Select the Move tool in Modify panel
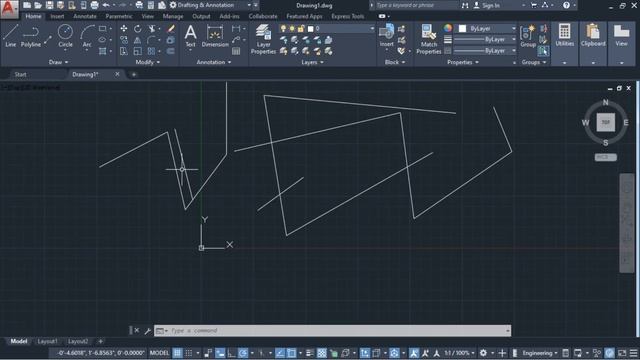Image resolution: width=640 pixels, height=360 pixels. (x=124, y=29)
